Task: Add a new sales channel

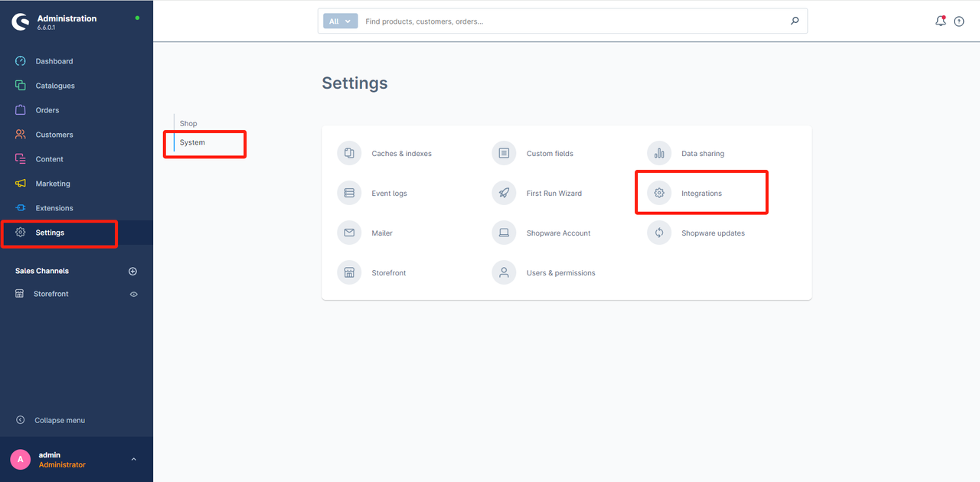Action: click(132, 272)
